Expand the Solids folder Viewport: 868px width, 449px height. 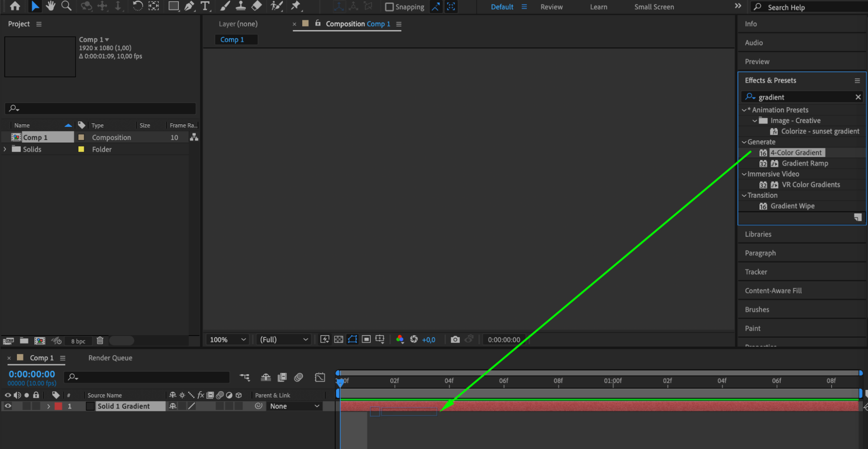[x=5, y=149]
